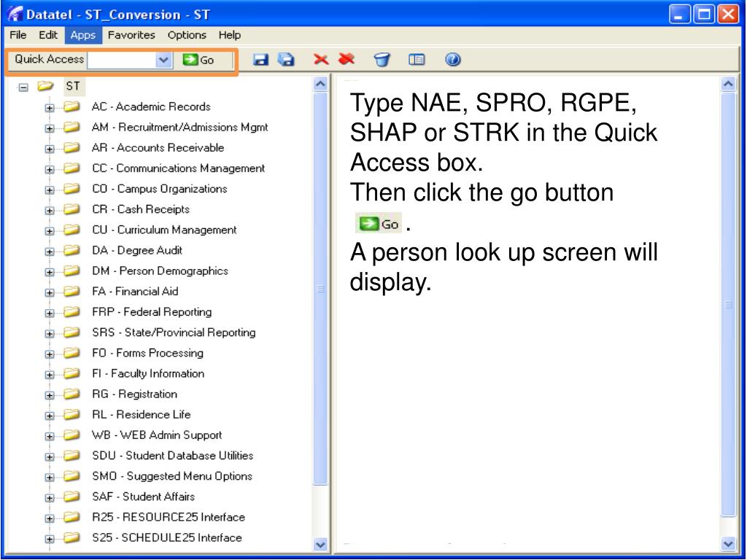Open the Favorites menu
The image size is (747, 560).
[x=131, y=35]
